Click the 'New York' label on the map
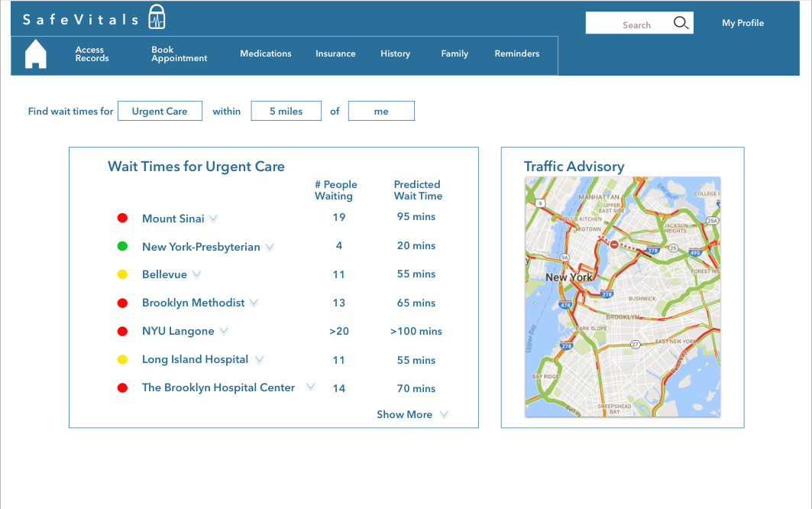This screenshot has height=509, width=812. pyautogui.click(x=568, y=277)
